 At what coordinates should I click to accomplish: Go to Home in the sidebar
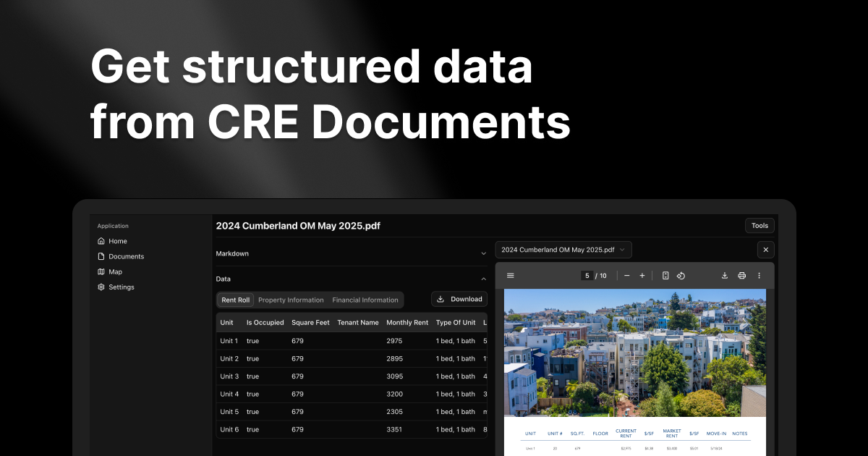pyautogui.click(x=117, y=241)
